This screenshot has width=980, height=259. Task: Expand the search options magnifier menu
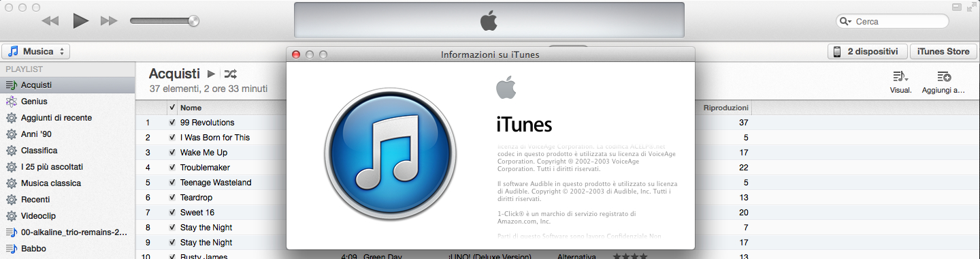tap(846, 22)
